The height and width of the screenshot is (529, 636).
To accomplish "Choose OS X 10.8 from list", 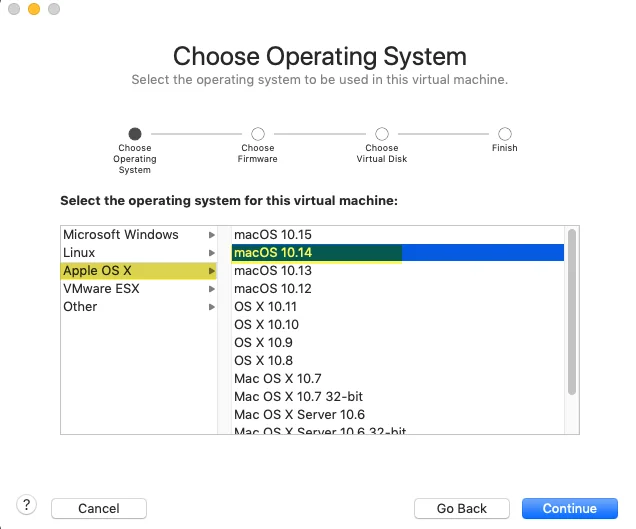I will (x=398, y=361).
